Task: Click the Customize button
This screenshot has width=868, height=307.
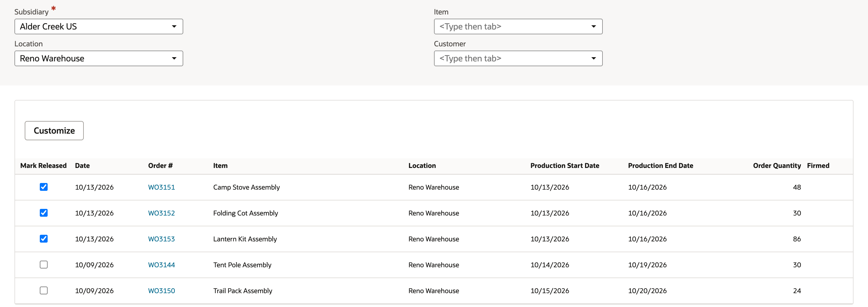Action: tap(54, 131)
